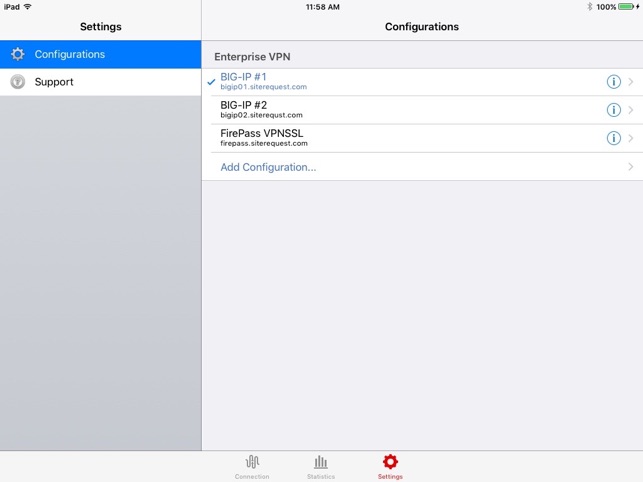The height and width of the screenshot is (482, 643).
Task: Tap the 100% battery percentage
Action: pos(606,7)
